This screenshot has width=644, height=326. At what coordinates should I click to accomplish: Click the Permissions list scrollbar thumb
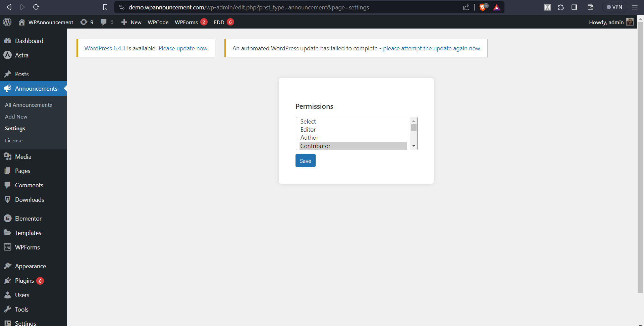pos(414,128)
